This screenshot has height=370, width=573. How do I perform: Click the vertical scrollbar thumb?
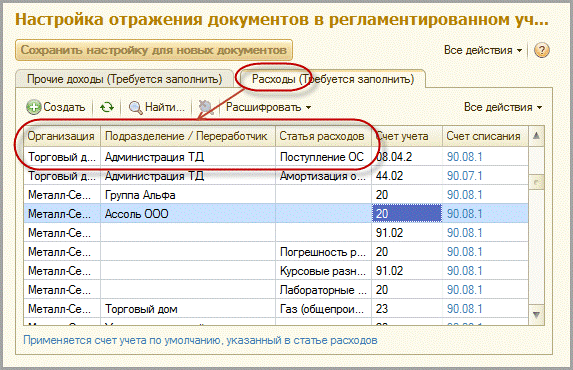coord(536,182)
